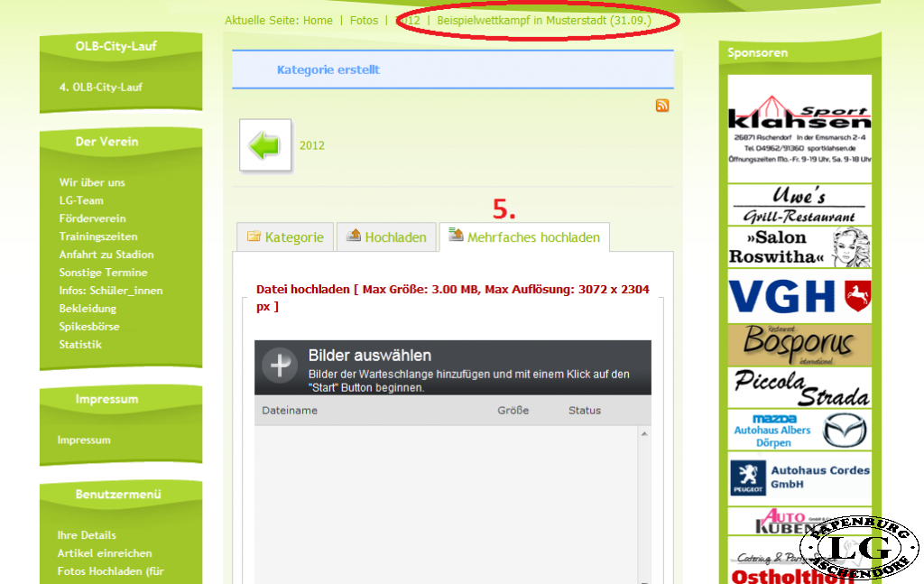Switch to the Hochladen tab
This screenshot has width=924, height=584.
point(386,237)
